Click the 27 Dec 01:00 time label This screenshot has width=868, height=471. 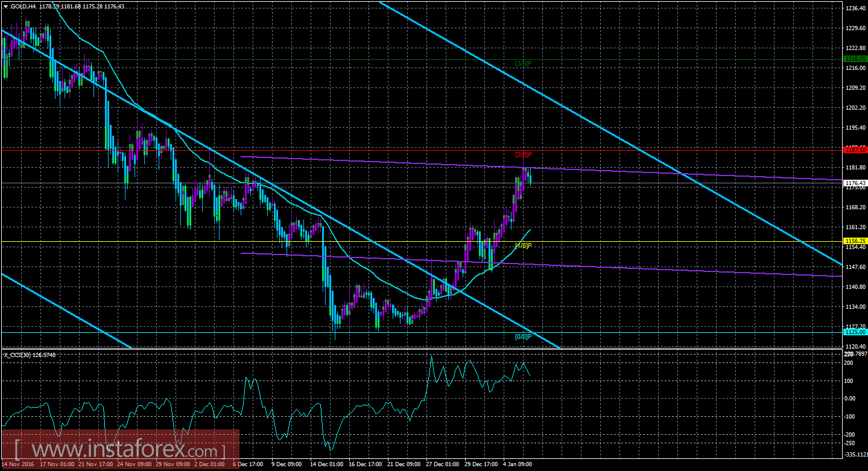pyautogui.click(x=443, y=465)
